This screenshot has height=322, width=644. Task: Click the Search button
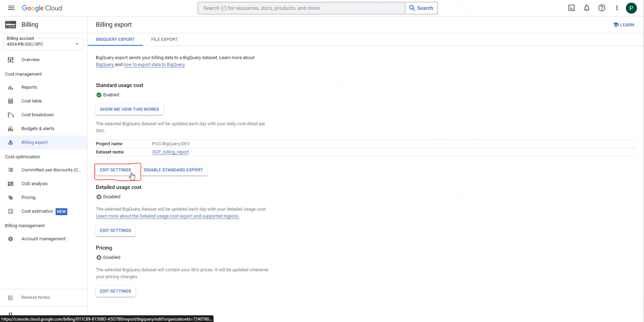click(x=421, y=8)
